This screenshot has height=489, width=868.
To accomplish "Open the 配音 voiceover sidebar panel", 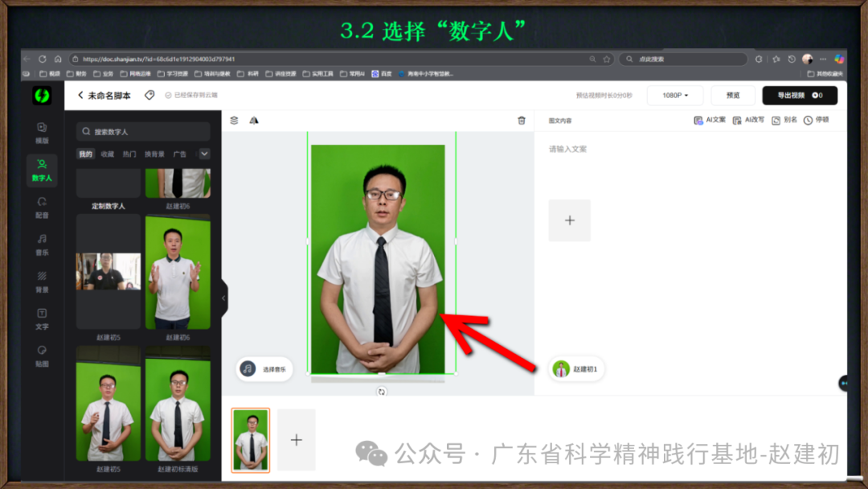I will click(42, 207).
